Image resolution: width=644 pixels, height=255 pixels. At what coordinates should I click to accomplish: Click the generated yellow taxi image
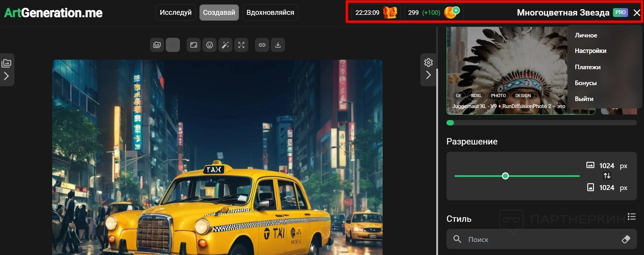(217, 157)
